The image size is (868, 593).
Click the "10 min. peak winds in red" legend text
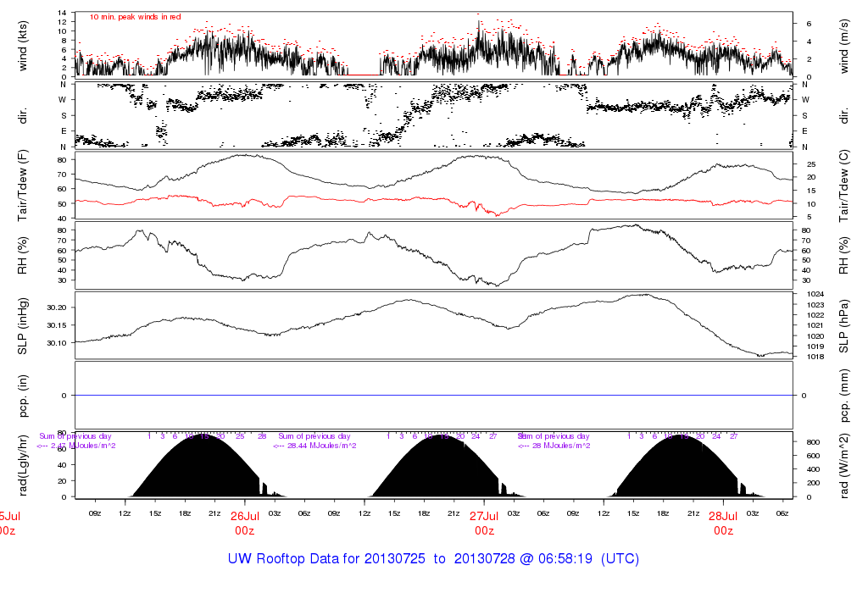point(135,17)
